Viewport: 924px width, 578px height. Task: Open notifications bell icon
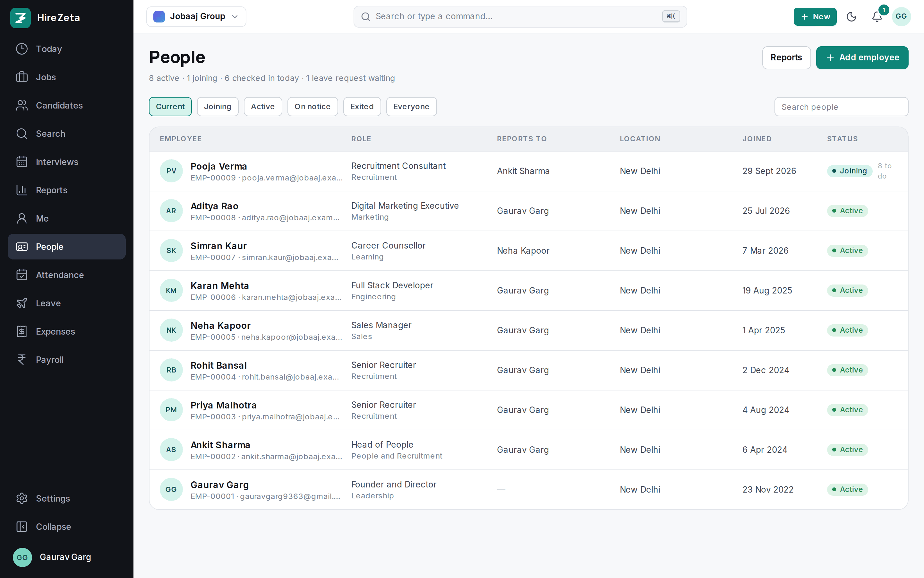pos(877,16)
